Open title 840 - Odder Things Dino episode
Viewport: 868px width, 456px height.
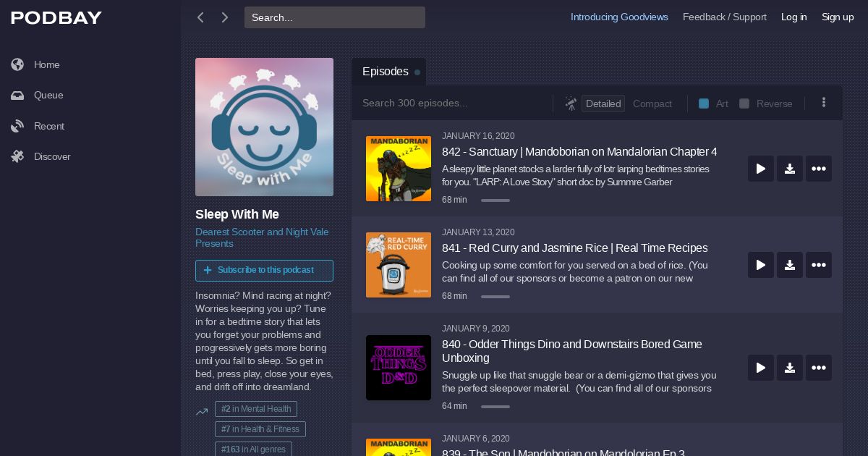coord(572,351)
